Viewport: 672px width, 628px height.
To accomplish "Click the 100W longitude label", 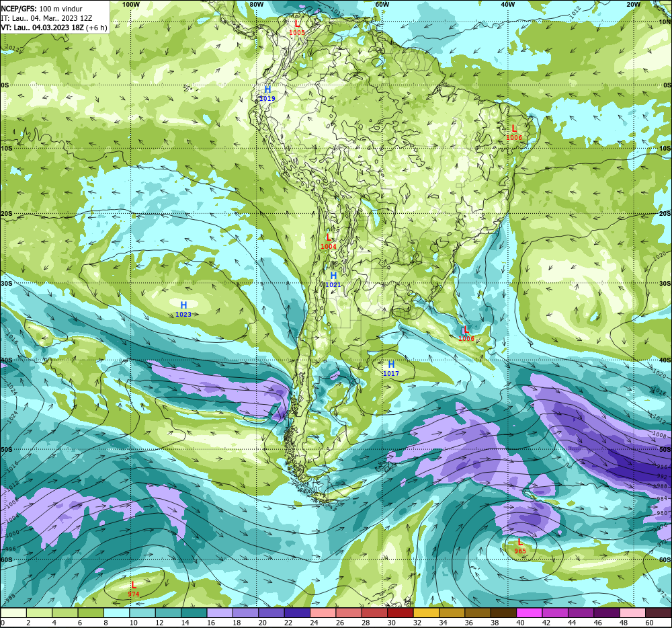I will point(131,4).
